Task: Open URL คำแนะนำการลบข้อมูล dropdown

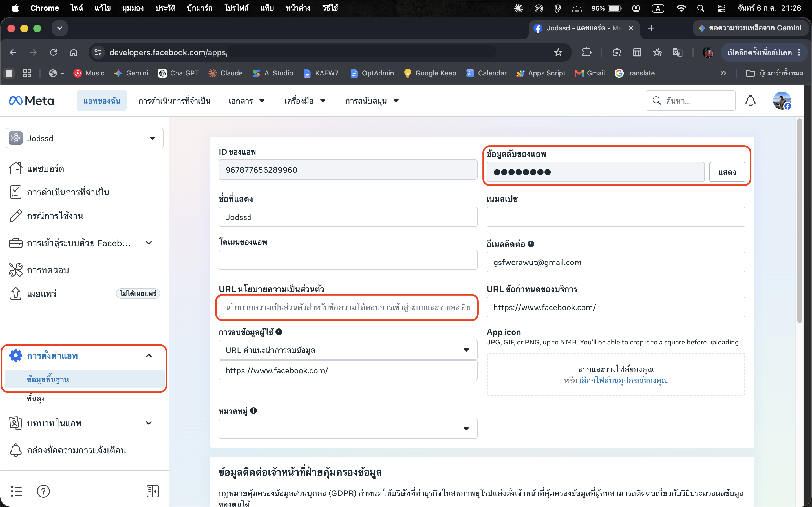Action: [348, 350]
